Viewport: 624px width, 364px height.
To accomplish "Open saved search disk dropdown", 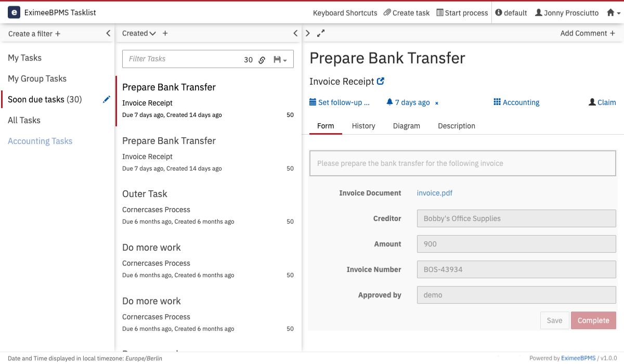I will [280, 60].
